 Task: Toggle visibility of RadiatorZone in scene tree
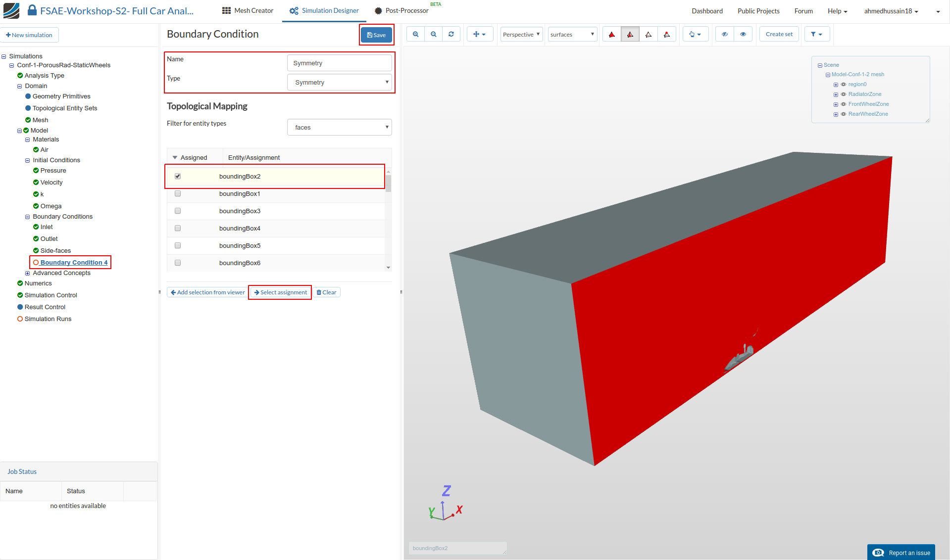[x=844, y=94]
